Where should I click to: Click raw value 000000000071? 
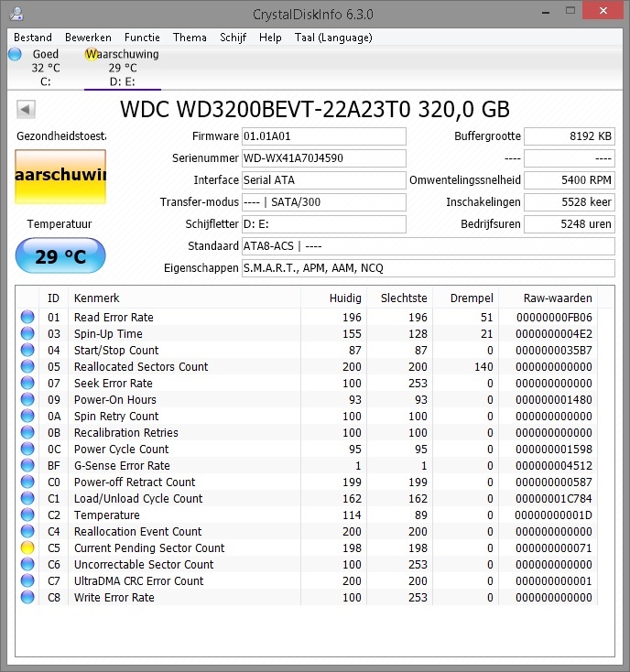click(x=554, y=548)
